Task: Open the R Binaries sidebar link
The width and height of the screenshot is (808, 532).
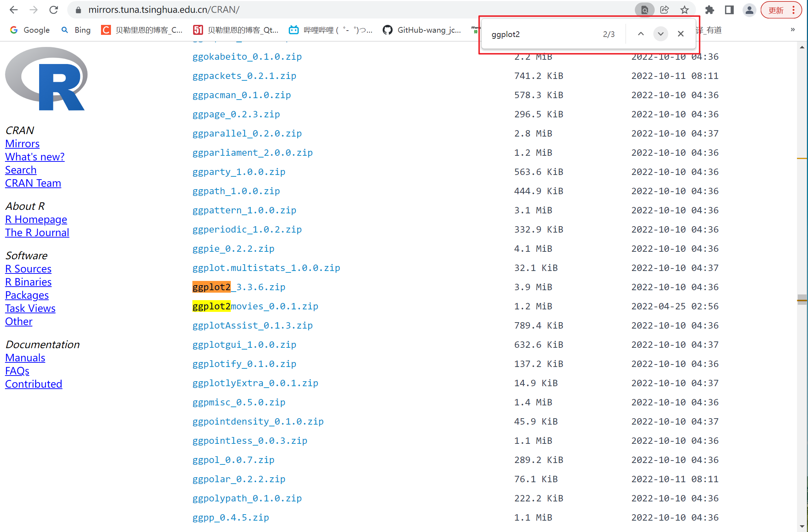Action: point(28,282)
